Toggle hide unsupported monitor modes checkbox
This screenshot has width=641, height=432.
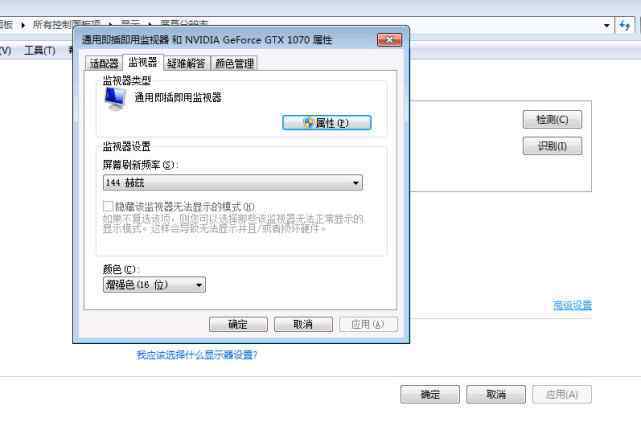108,206
